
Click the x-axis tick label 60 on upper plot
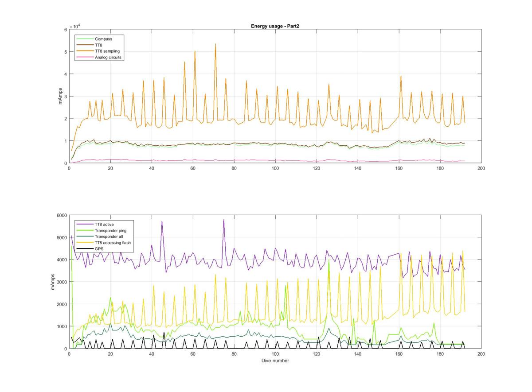(x=193, y=168)
